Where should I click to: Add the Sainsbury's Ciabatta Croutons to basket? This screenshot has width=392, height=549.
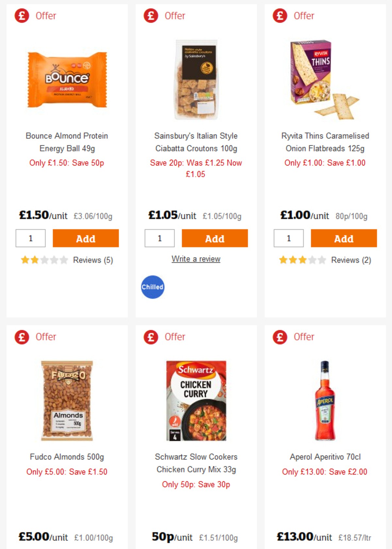click(215, 238)
